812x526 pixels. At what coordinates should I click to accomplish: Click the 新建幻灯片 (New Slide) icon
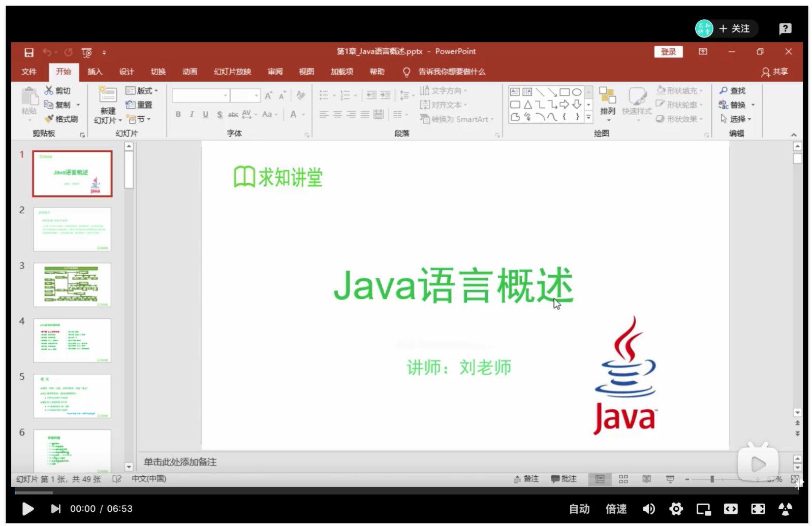[108, 95]
